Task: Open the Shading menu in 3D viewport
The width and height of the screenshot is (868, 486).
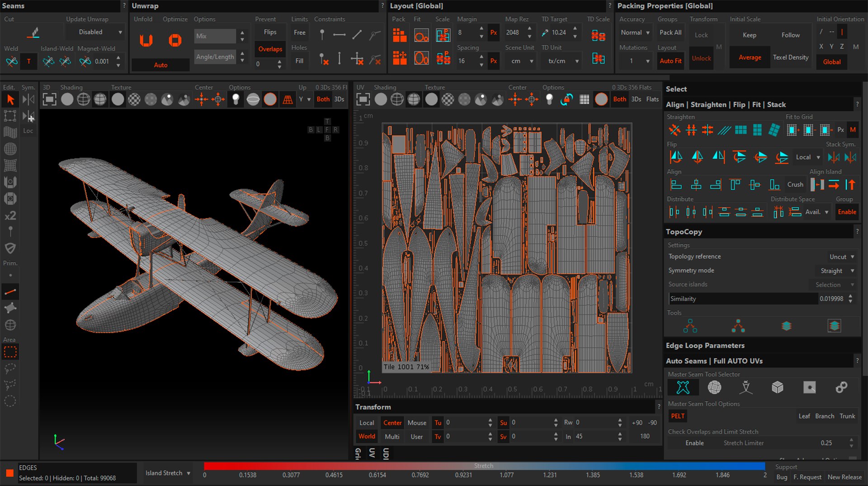Action: 71,87
